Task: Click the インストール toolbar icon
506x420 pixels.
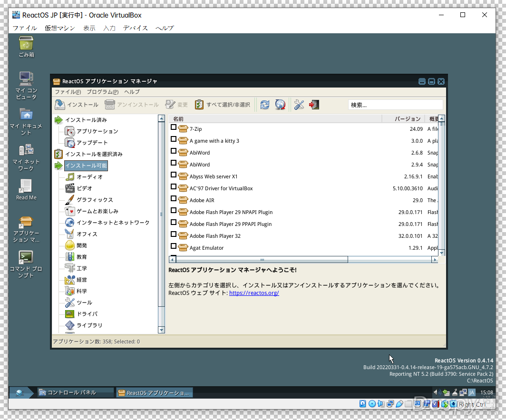Action: pyautogui.click(x=60, y=105)
